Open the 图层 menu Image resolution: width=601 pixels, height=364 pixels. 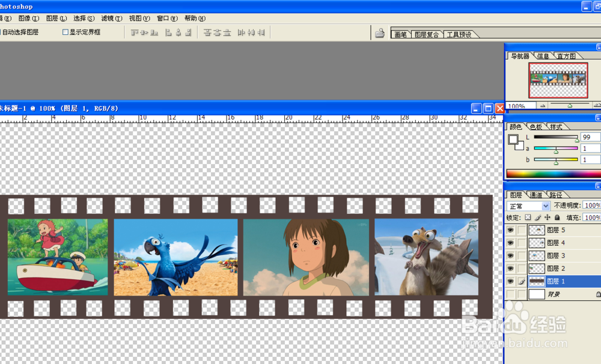coord(56,19)
